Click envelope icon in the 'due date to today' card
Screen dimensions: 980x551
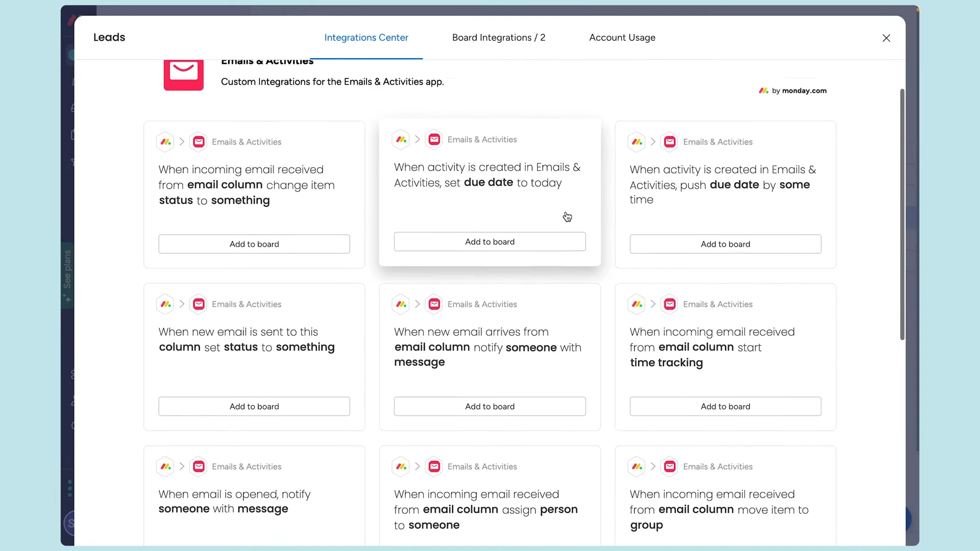coord(434,139)
